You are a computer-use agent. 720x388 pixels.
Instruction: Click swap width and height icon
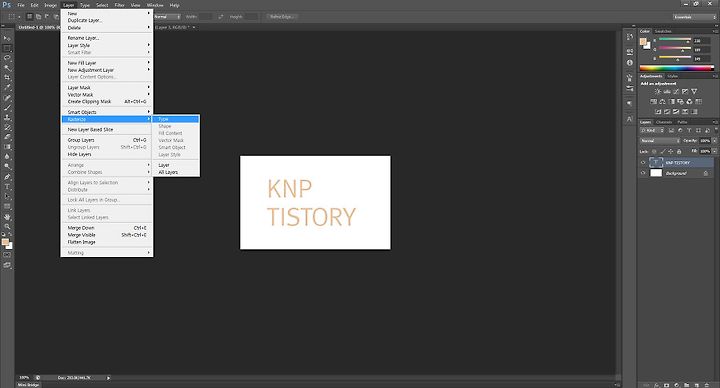click(220, 17)
